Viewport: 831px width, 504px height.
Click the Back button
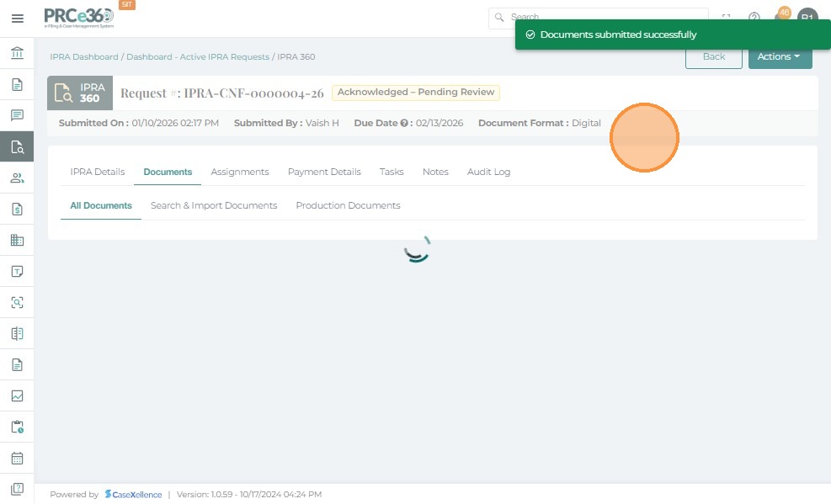coord(713,56)
